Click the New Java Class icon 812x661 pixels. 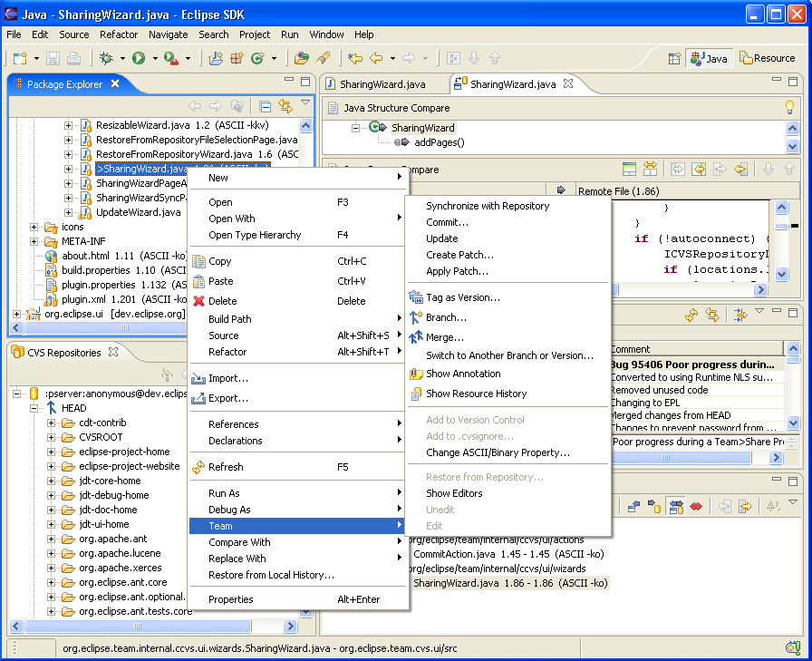coord(257,58)
